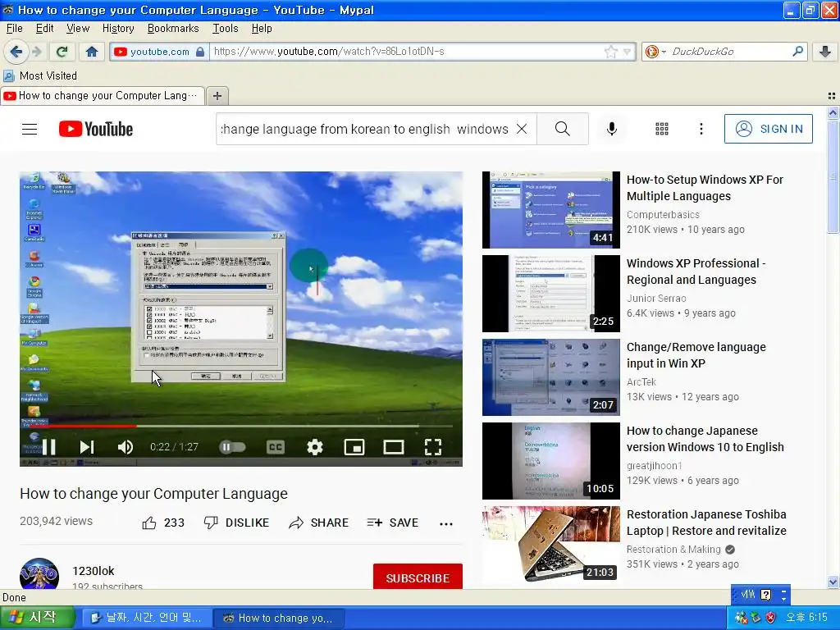Open How-to Setup Windows XP thumbnail
The image size is (840, 630).
click(550, 210)
